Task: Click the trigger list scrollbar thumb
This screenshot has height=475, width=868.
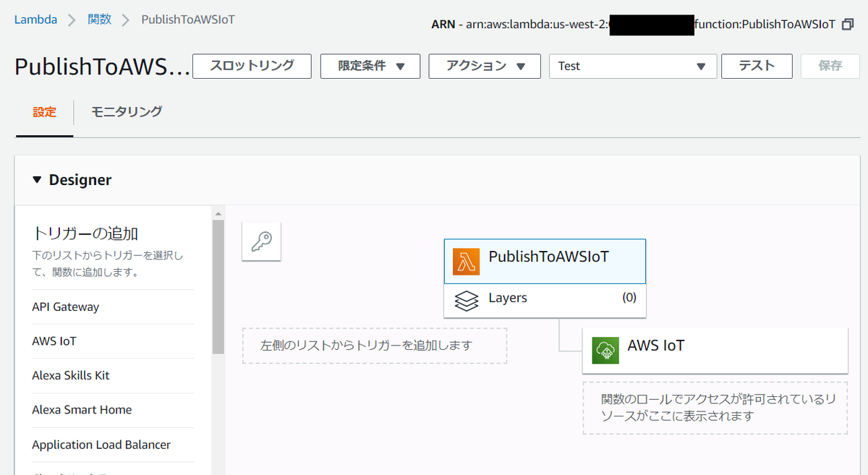Action: point(218,286)
